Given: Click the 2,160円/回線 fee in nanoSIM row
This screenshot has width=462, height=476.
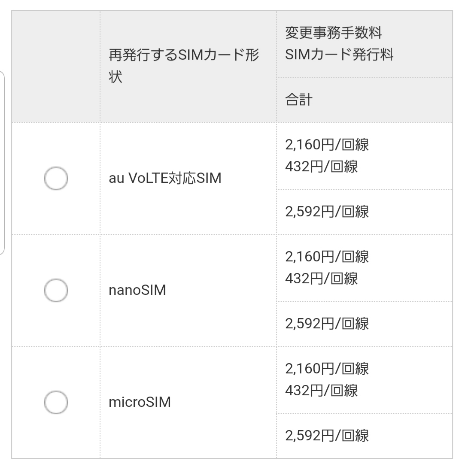Looking at the screenshot, I should click(327, 257).
